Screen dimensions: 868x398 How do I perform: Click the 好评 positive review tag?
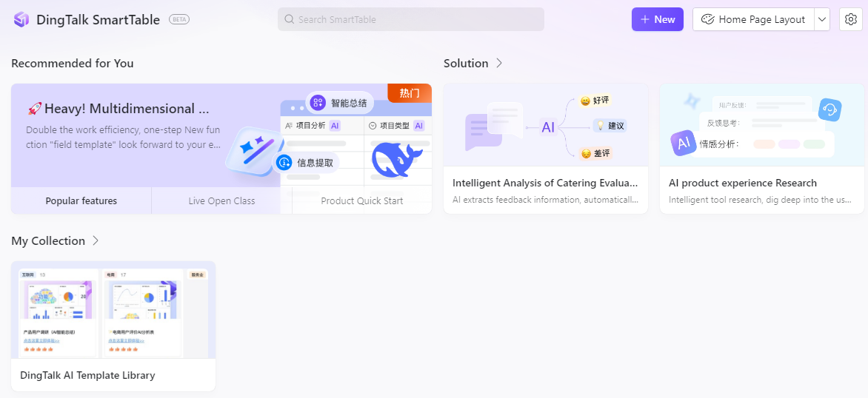coord(595,101)
